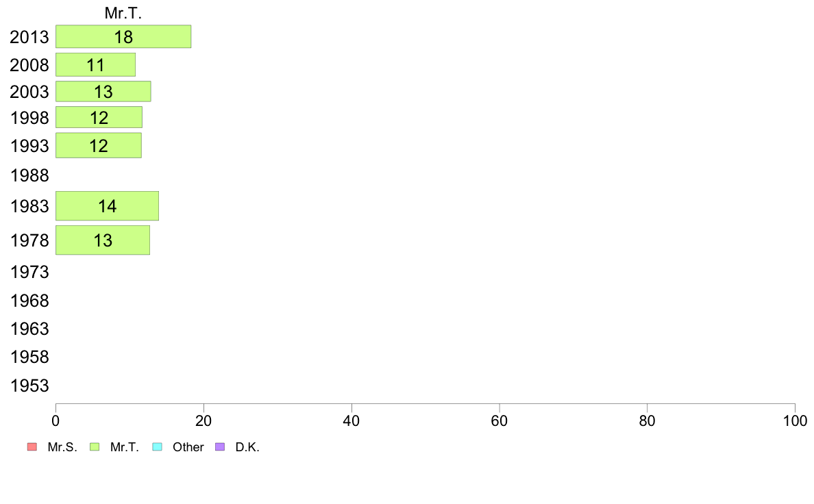Select the 1978 bar showing 13
Screen dimensions: 814x504
[103, 240]
